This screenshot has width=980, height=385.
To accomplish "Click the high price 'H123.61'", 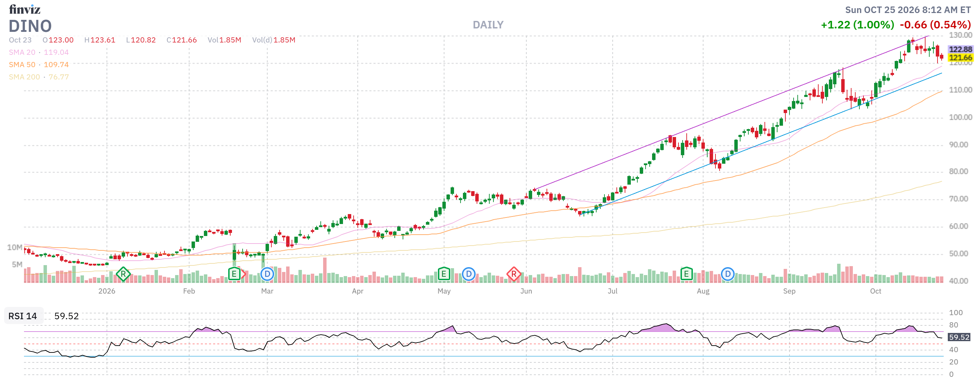I will [x=100, y=40].
